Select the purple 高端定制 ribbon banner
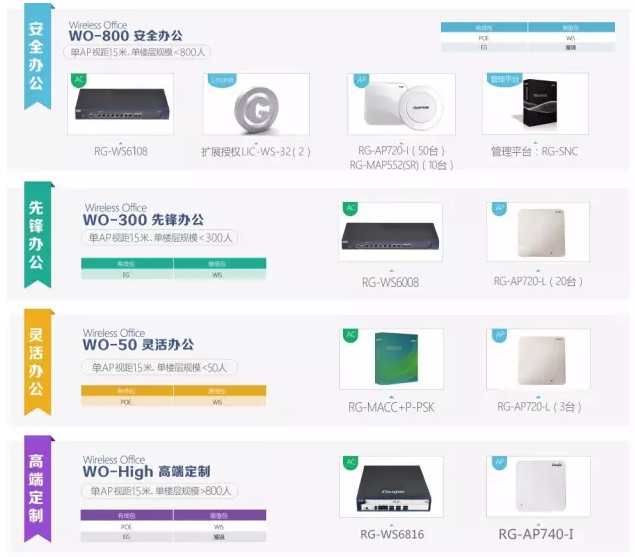The image size is (635, 557). coord(38,489)
